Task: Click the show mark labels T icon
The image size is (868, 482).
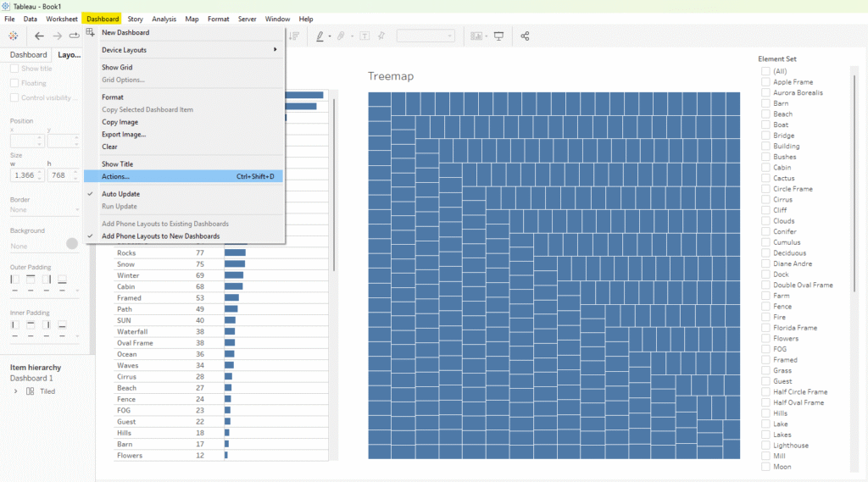Action: [x=364, y=36]
